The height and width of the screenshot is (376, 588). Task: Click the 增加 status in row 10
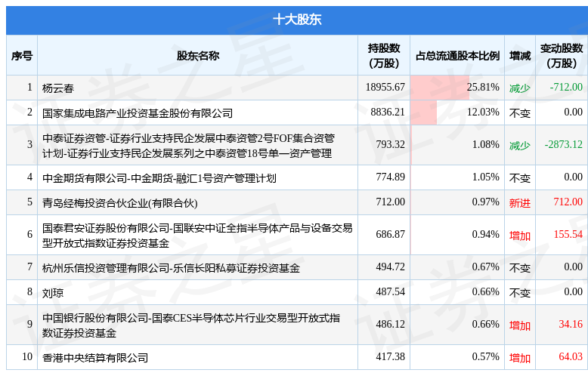(520, 358)
